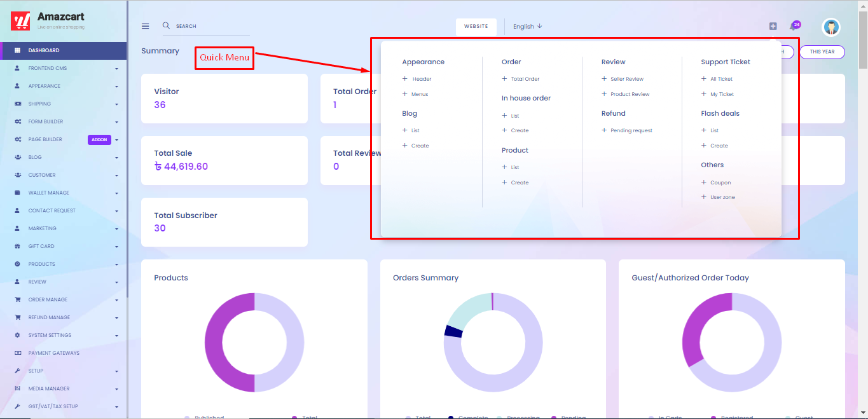Open Total Order in quick menu
868x419 pixels.
(x=525, y=79)
